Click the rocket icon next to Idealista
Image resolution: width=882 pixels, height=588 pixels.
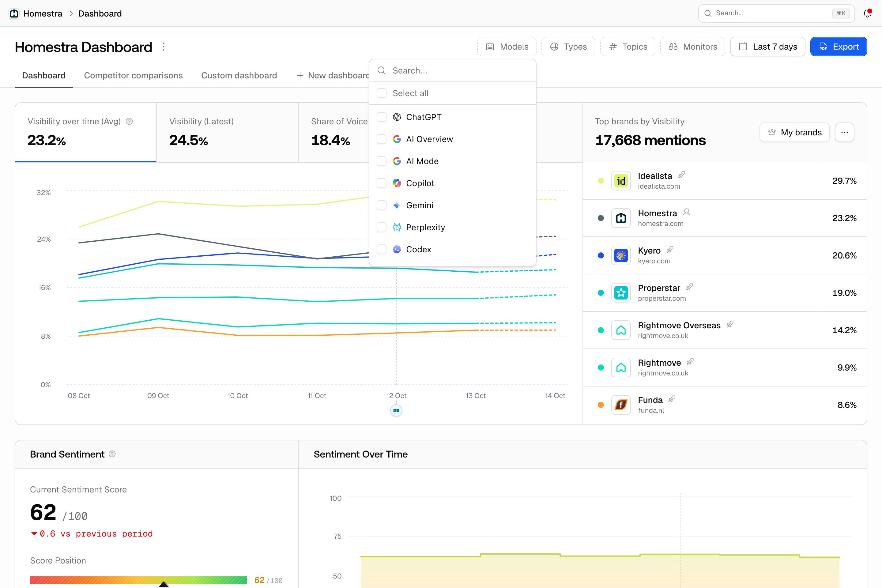pyautogui.click(x=682, y=175)
